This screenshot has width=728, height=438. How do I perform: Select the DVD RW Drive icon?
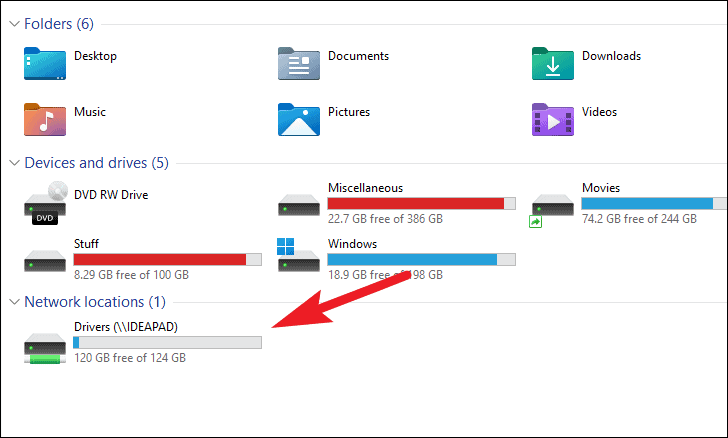(45, 203)
